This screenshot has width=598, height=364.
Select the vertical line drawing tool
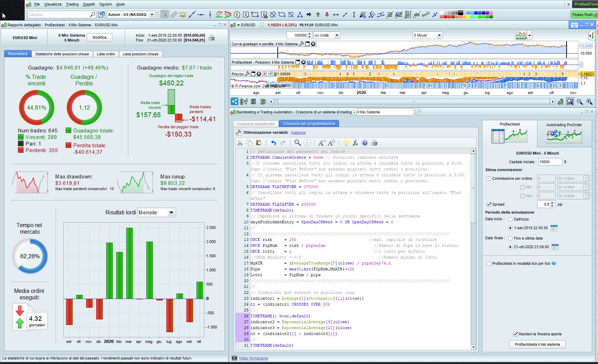click(210, 15)
